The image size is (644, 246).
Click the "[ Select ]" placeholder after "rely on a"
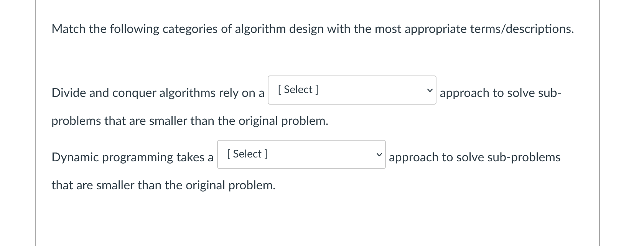[x=298, y=90]
